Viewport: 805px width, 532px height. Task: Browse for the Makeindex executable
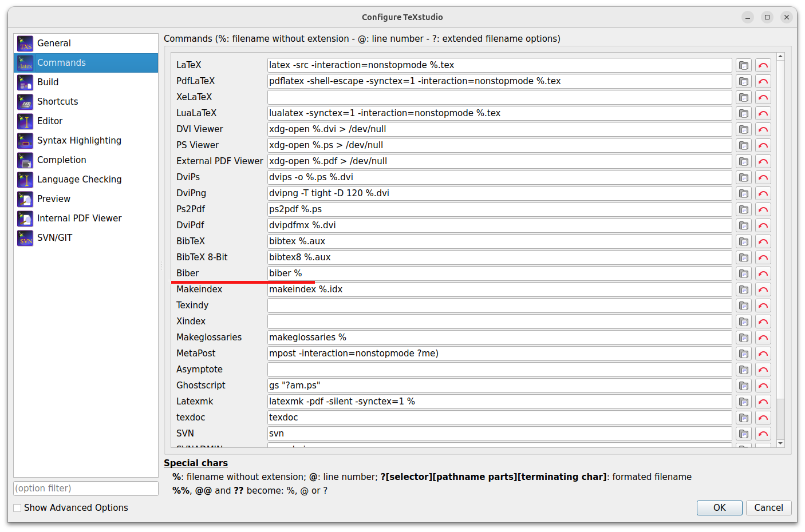coord(743,289)
